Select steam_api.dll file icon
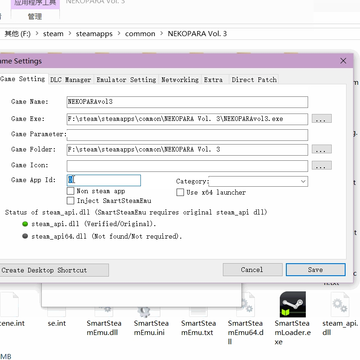This screenshot has width=360, height=360. [x=340, y=304]
